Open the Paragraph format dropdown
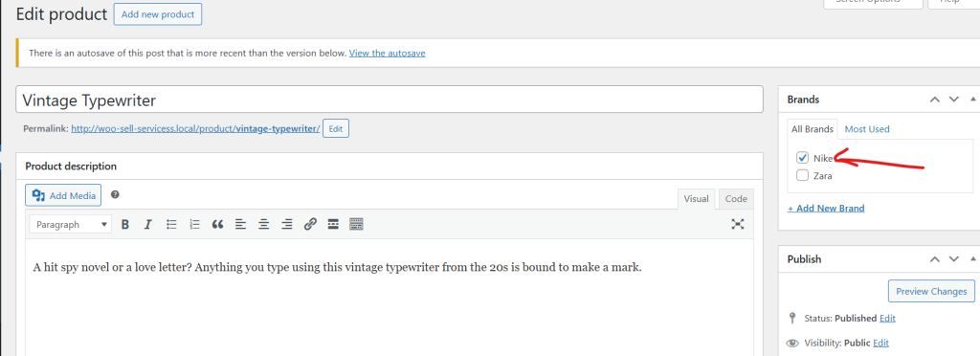Screen dimensions: 980x356 point(70,224)
